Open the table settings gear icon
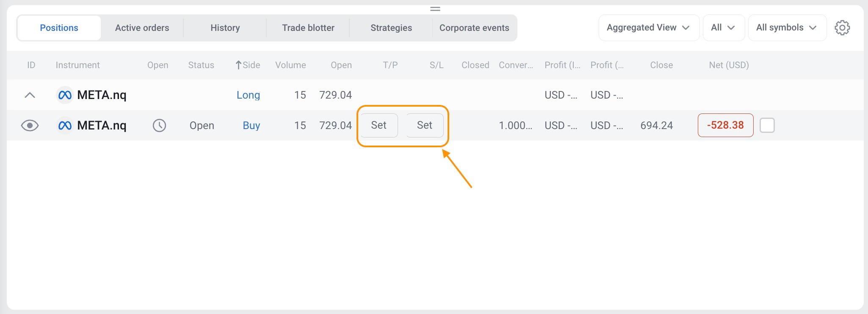The image size is (868, 314). [x=842, y=28]
